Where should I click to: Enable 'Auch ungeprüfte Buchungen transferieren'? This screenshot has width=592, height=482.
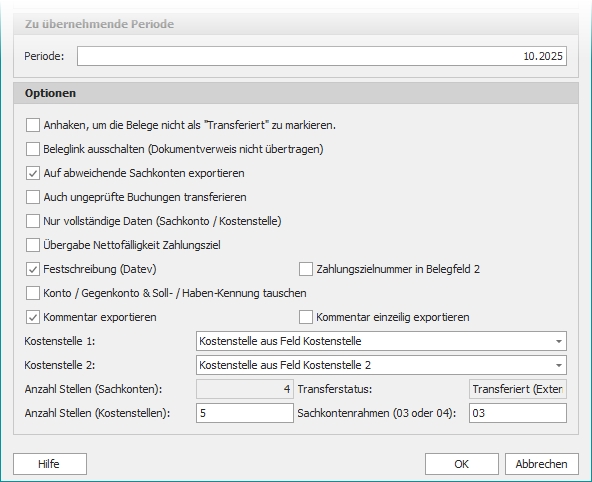click(33, 197)
